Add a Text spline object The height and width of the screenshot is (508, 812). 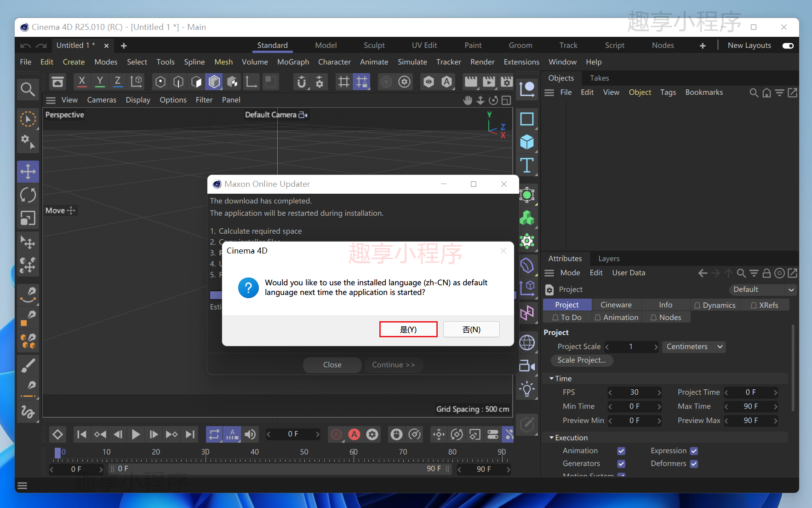coord(527,165)
